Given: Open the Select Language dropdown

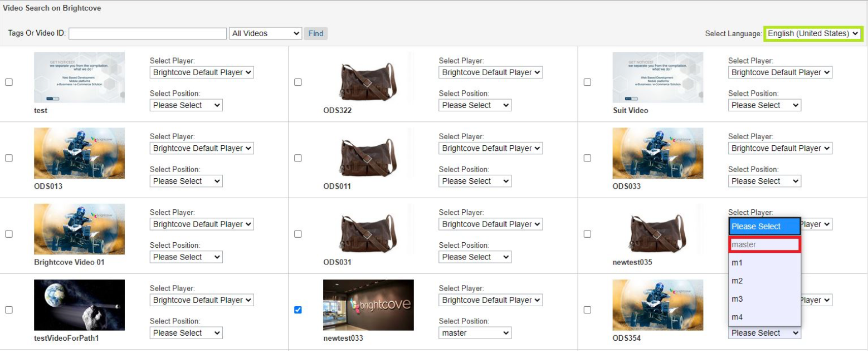Looking at the screenshot, I should (813, 33).
